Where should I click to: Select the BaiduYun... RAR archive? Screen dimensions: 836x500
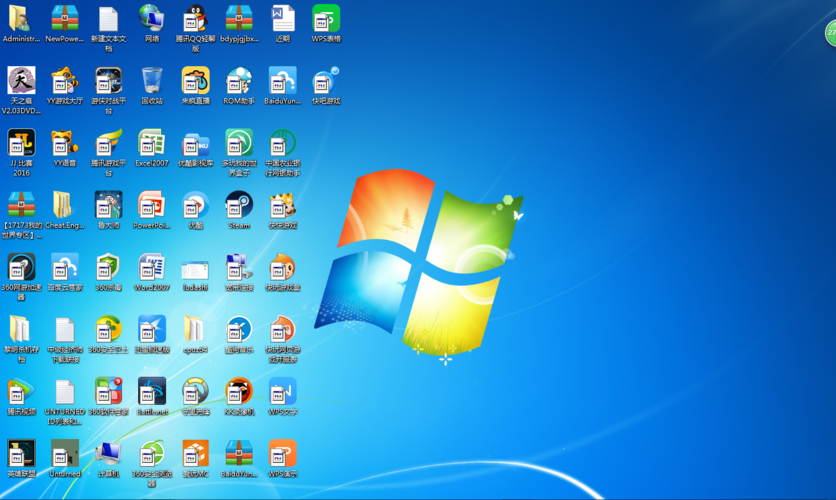tap(239, 453)
